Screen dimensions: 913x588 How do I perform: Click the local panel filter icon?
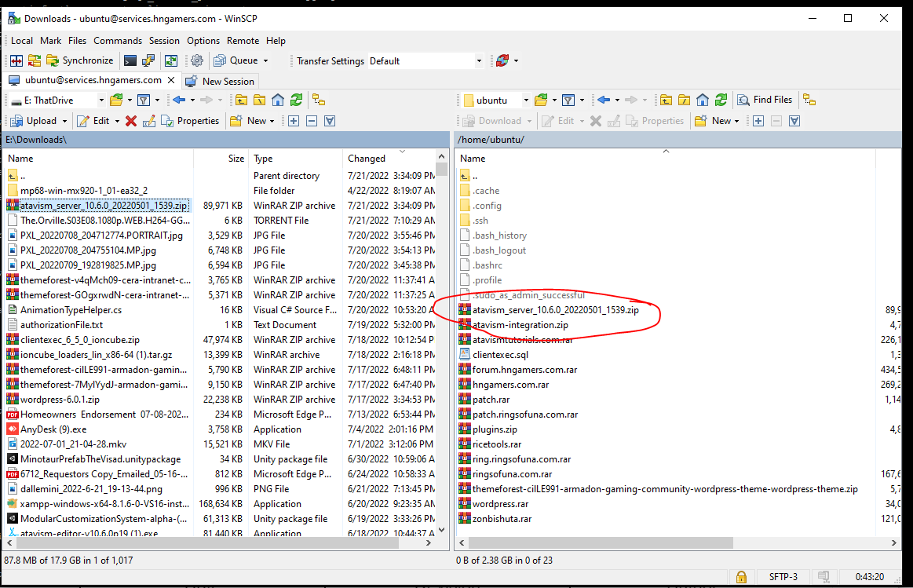click(x=143, y=100)
